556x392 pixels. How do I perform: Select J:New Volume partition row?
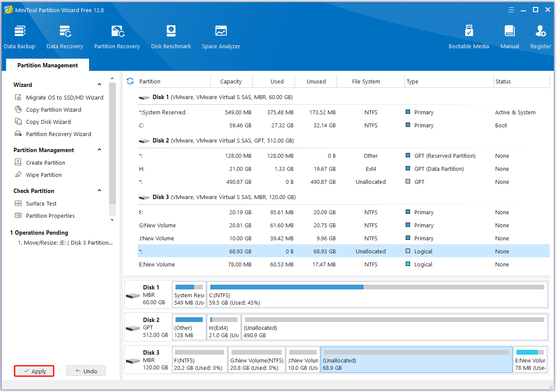pos(344,239)
